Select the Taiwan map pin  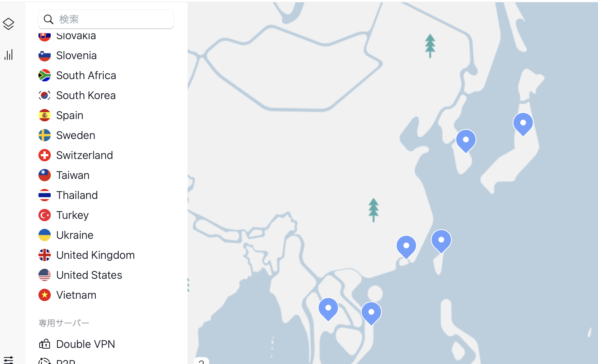pos(441,241)
